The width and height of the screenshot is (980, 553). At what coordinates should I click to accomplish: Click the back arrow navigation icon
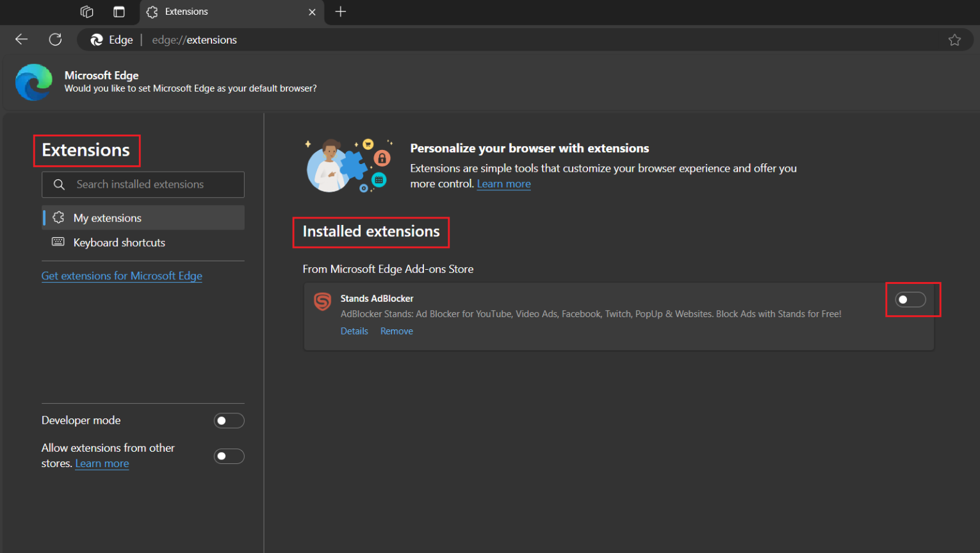click(21, 40)
